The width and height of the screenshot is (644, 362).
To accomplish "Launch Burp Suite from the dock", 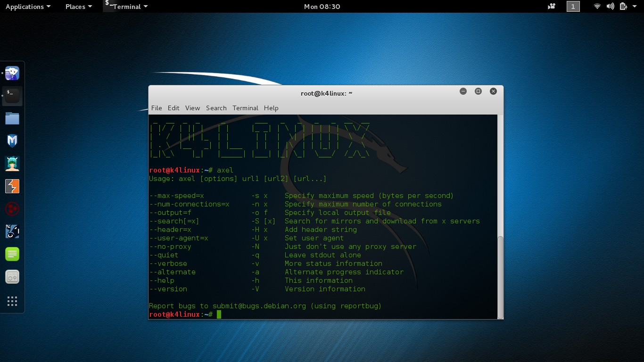I will click(x=12, y=186).
